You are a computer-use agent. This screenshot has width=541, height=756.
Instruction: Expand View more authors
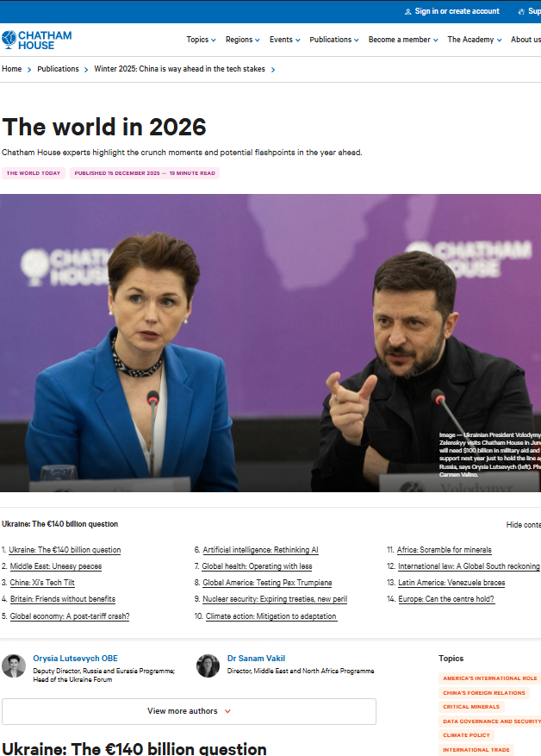click(x=189, y=711)
